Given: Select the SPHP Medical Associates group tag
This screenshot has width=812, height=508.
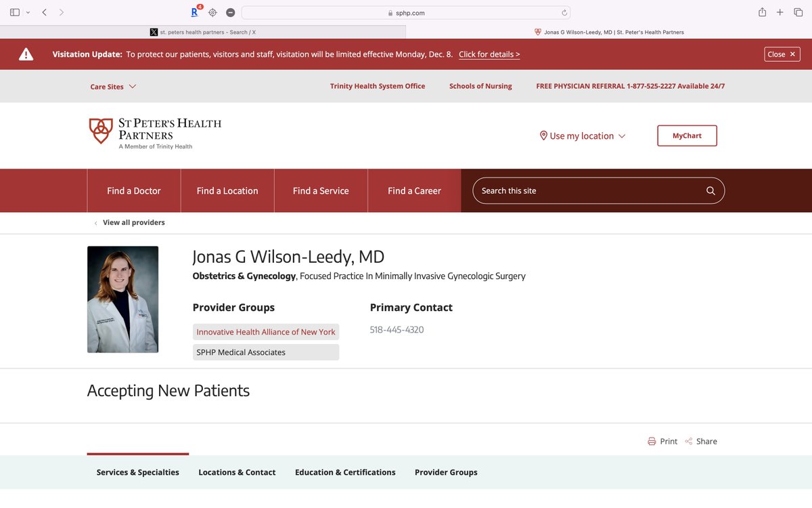Looking at the screenshot, I should pos(266,352).
